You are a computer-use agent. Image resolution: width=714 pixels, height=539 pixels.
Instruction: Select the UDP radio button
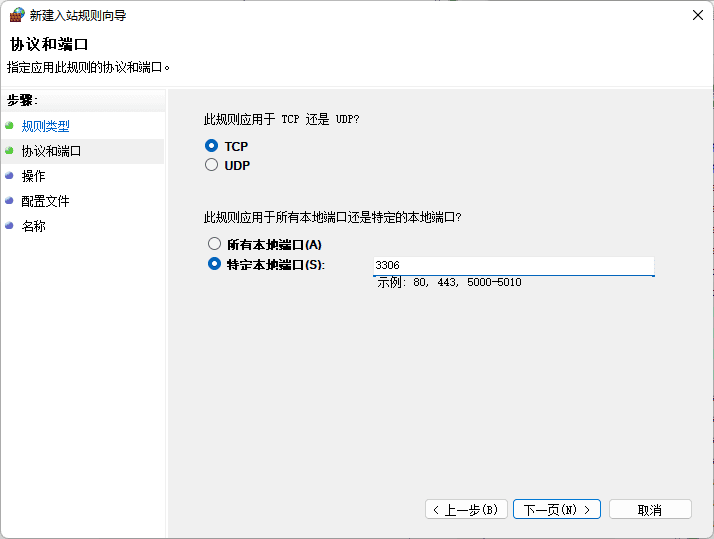[211, 165]
